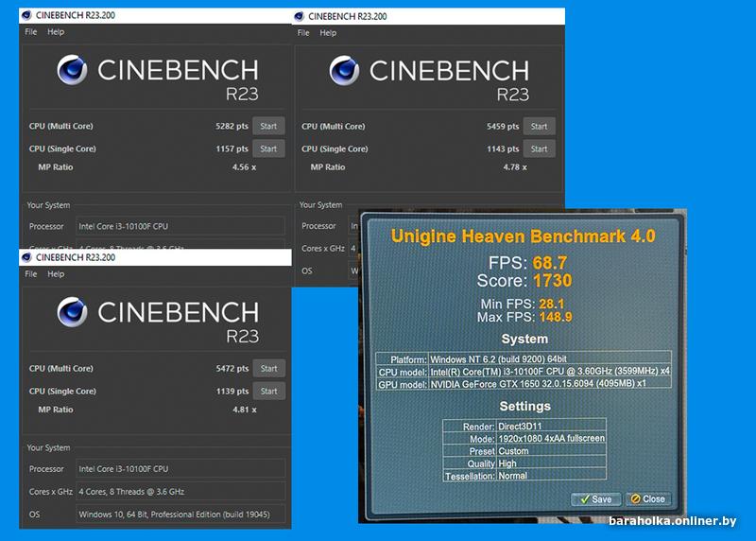Viewport: 756px width, 541px height.
Task: Start the Multi Core test showing 5282 pts
Action: (268, 126)
